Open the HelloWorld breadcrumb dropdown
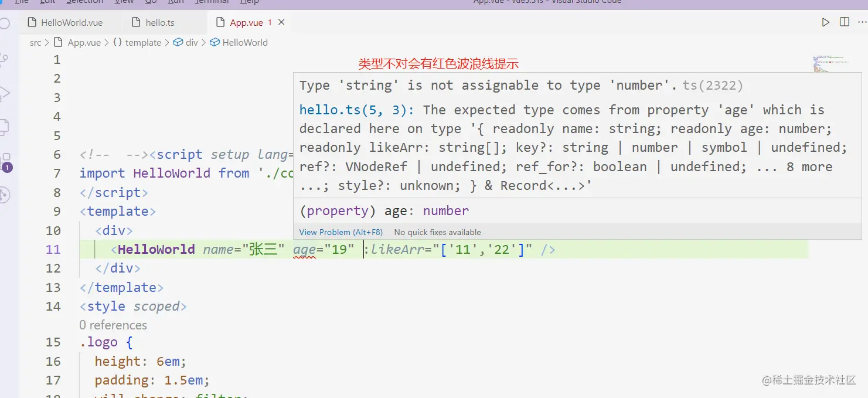 [x=245, y=42]
